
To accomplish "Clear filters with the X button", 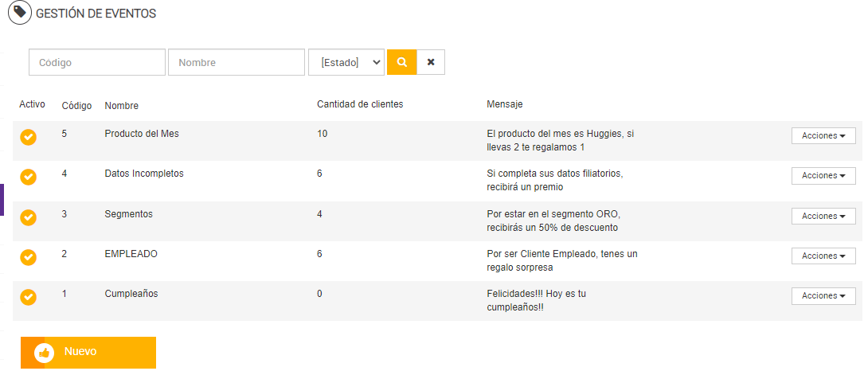I will point(431,62).
